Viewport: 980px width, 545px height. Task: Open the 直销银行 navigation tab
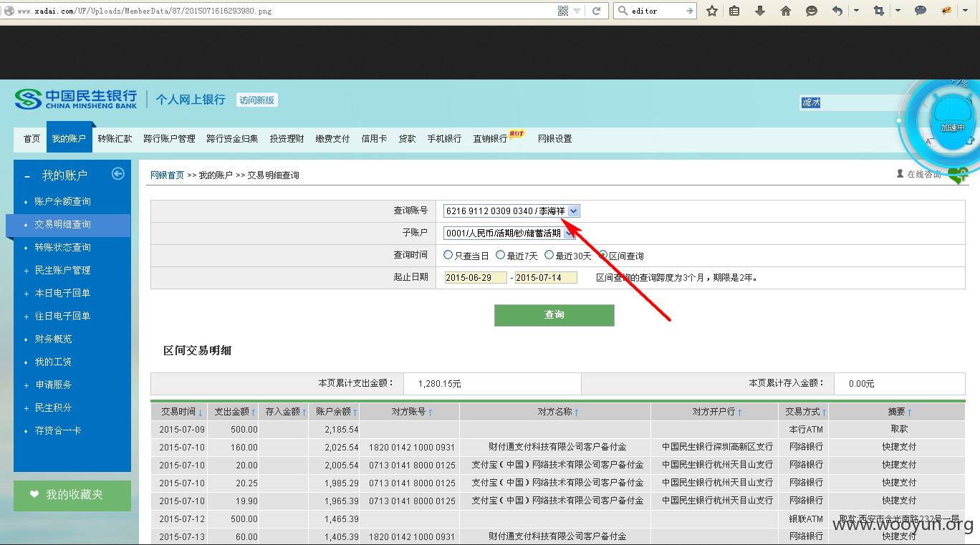coord(490,139)
